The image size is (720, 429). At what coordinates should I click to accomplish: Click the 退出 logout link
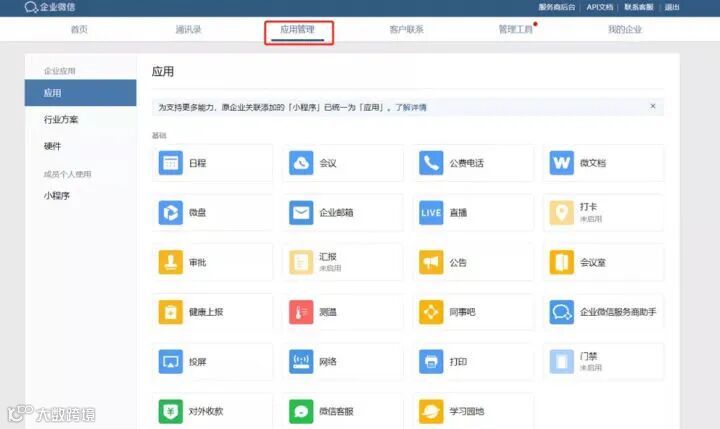coord(672,7)
